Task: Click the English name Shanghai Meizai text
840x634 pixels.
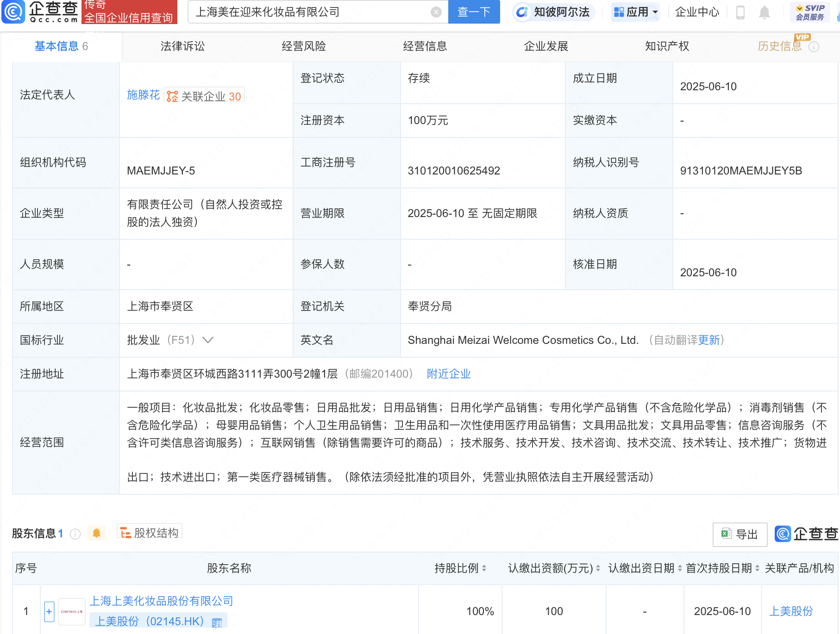Action: 523,340
